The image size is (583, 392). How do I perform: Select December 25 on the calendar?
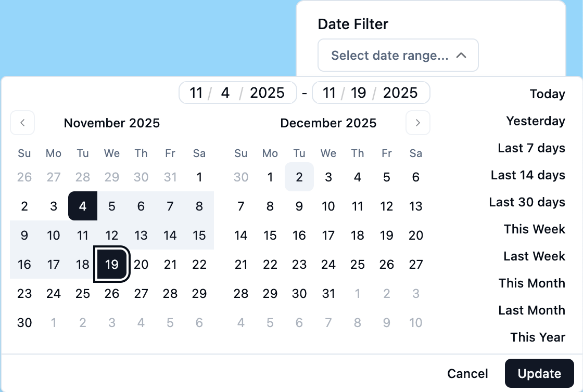[358, 264]
